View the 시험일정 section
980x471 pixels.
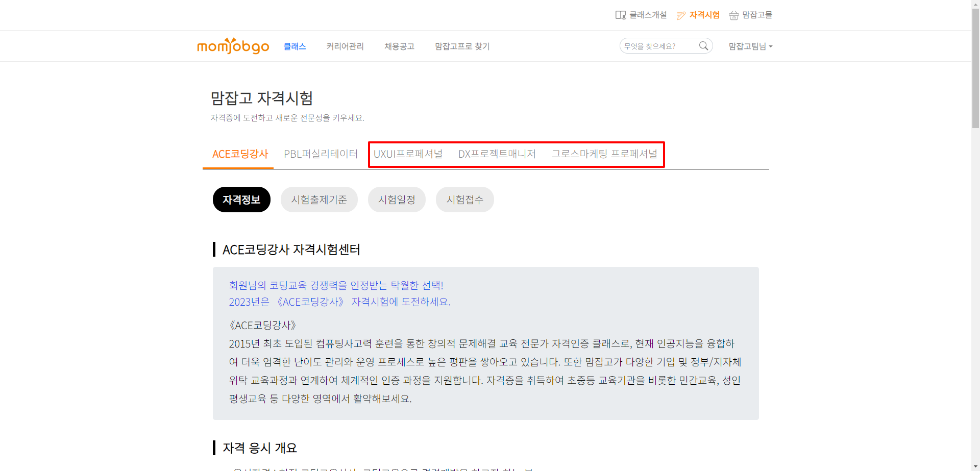pos(397,200)
